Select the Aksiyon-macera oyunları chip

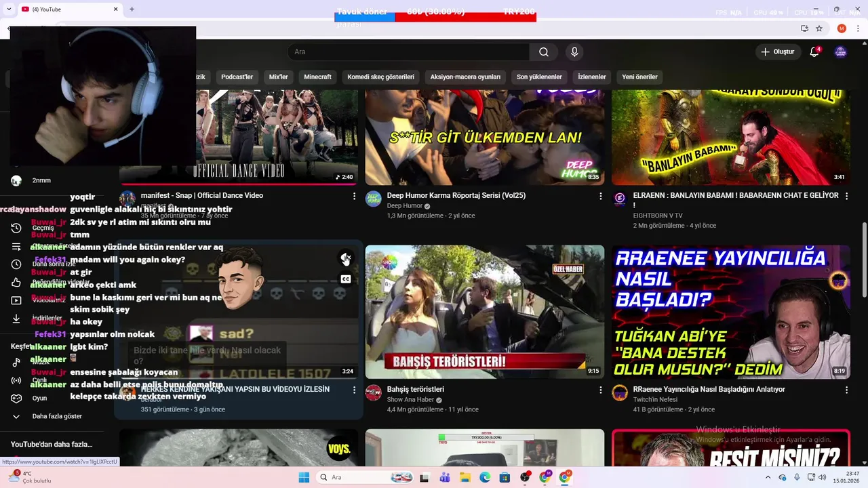(465, 77)
